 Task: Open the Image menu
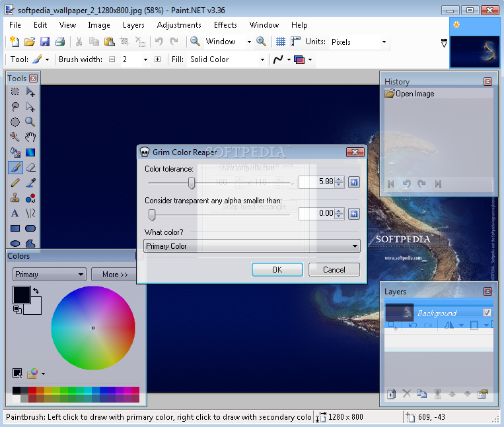coord(99,25)
